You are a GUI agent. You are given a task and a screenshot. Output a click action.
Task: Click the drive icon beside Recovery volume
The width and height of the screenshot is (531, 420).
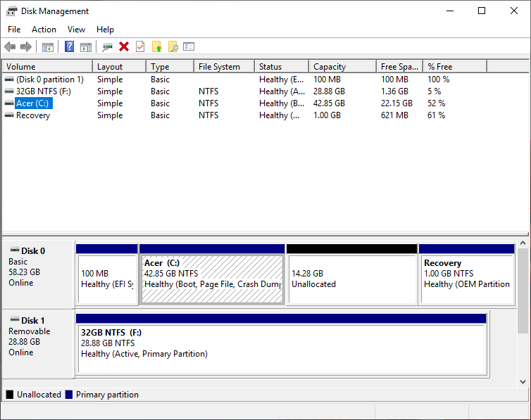[x=9, y=115]
